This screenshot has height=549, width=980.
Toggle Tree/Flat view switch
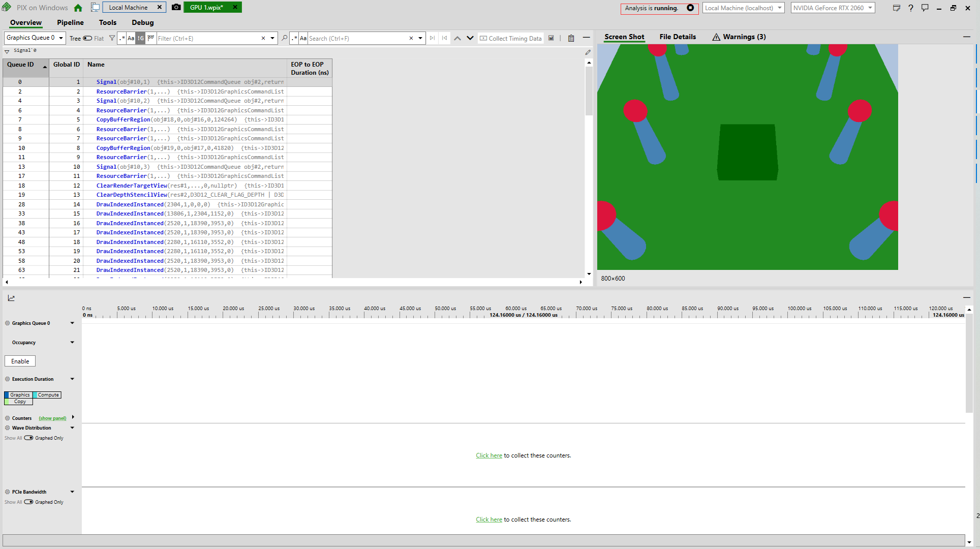pos(87,38)
